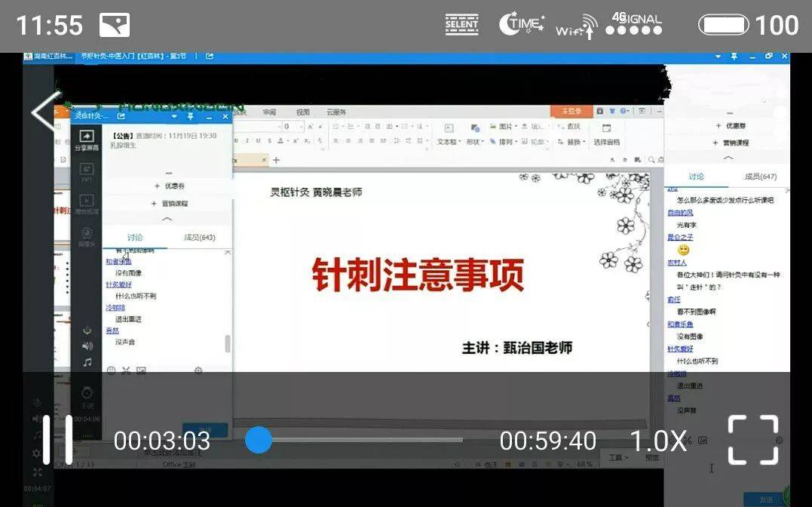Open the 排列 arrange dropdown
This screenshot has height=507, width=812.
tap(503, 142)
